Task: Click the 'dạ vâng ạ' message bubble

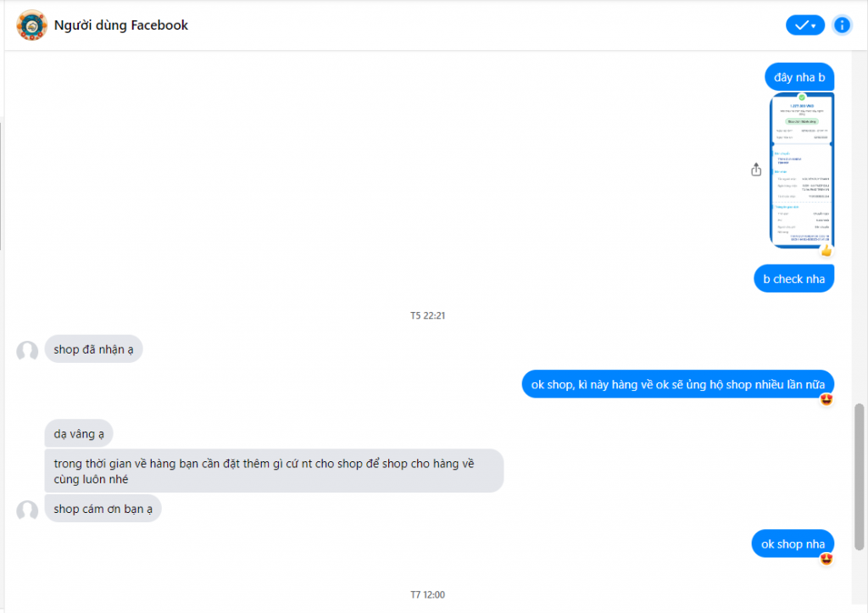Action: coord(79,433)
